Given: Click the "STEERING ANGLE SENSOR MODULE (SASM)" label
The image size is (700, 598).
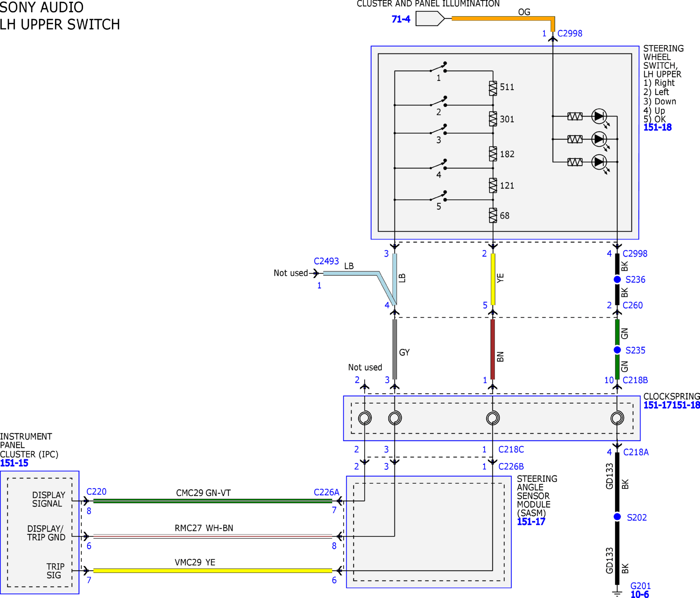Looking at the screenshot, I should pyautogui.click(x=537, y=496).
